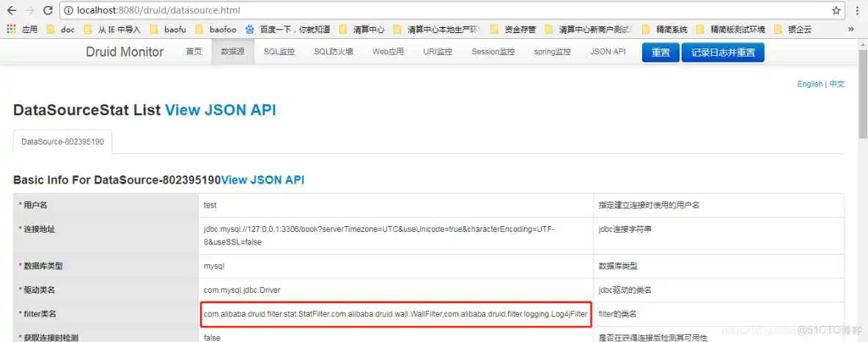868x342 pixels.
Task: Click the Druid Monitor brand title
Action: [125, 51]
